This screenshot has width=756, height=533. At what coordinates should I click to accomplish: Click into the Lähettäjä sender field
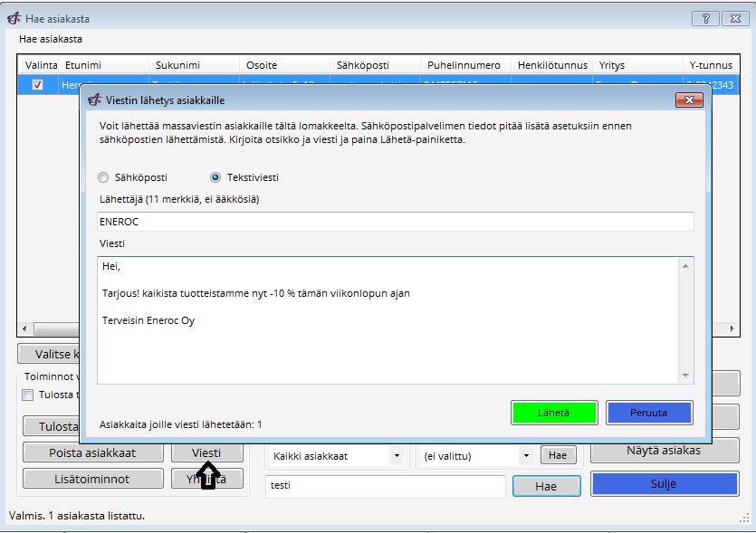click(395, 222)
